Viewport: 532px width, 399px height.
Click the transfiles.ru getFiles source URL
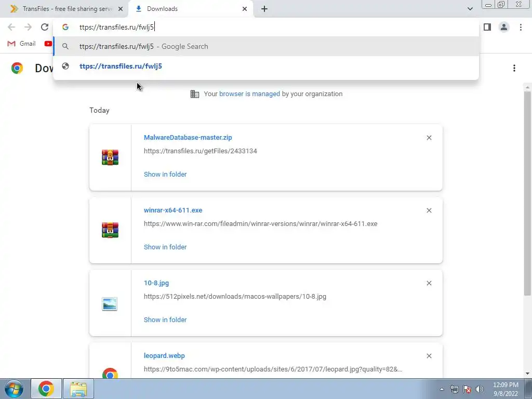tap(200, 151)
